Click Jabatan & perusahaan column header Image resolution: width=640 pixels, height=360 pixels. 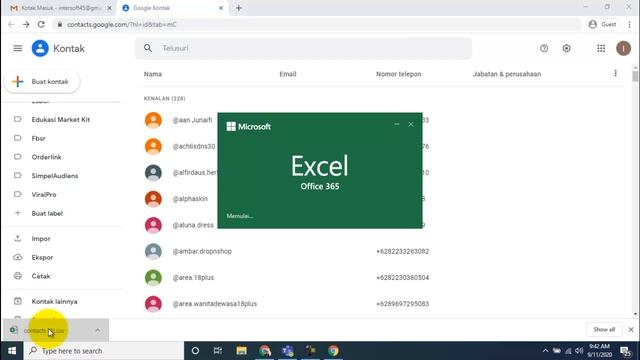[x=507, y=74]
